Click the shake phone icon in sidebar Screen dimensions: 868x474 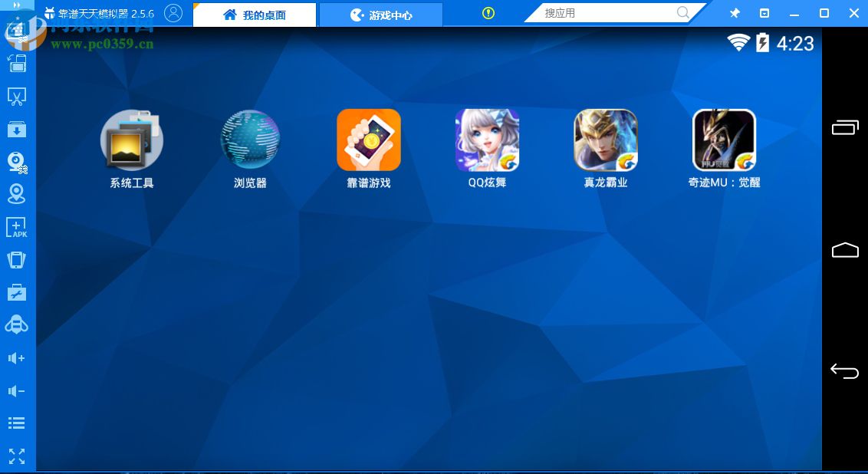pyautogui.click(x=17, y=260)
